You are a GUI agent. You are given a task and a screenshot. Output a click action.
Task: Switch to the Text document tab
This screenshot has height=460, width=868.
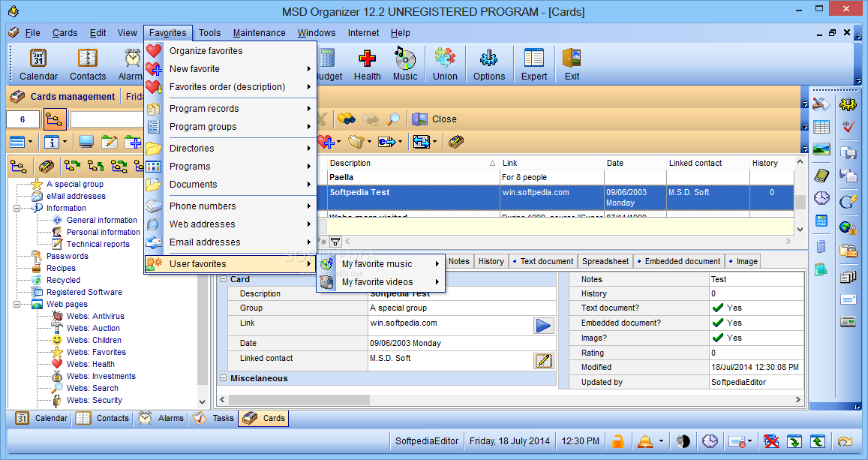[x=542, y=261]
